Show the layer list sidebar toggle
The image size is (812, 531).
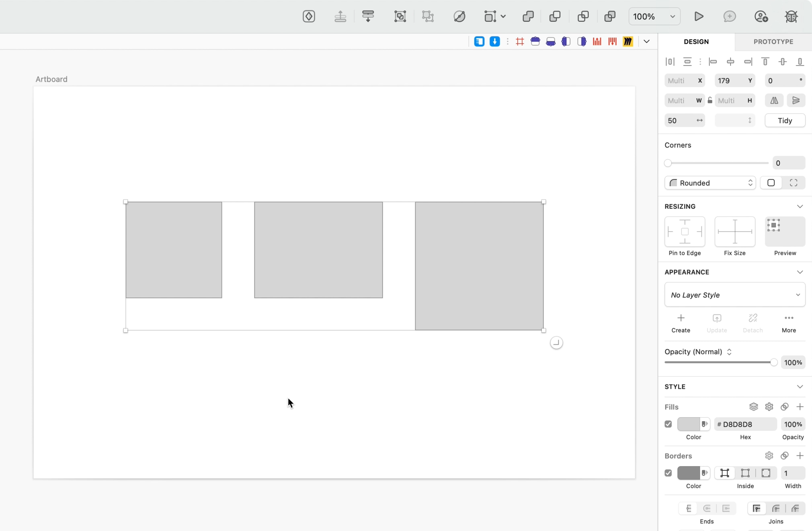(x=479, y=41)
